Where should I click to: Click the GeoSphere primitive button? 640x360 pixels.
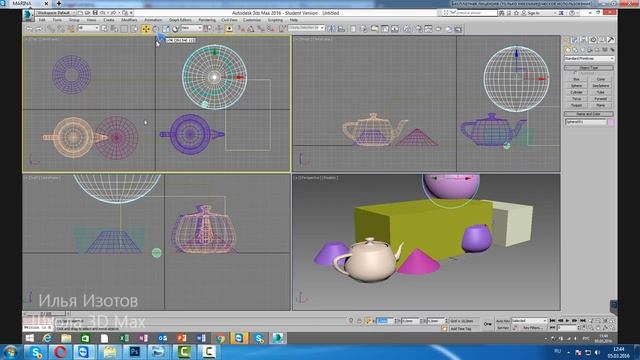click(601, 86)
